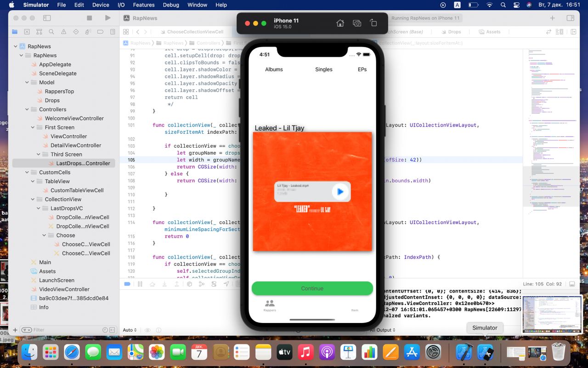Pause program execution in debug bar
This screenshot has height=368, width=588.
click(x=140, y=284)
